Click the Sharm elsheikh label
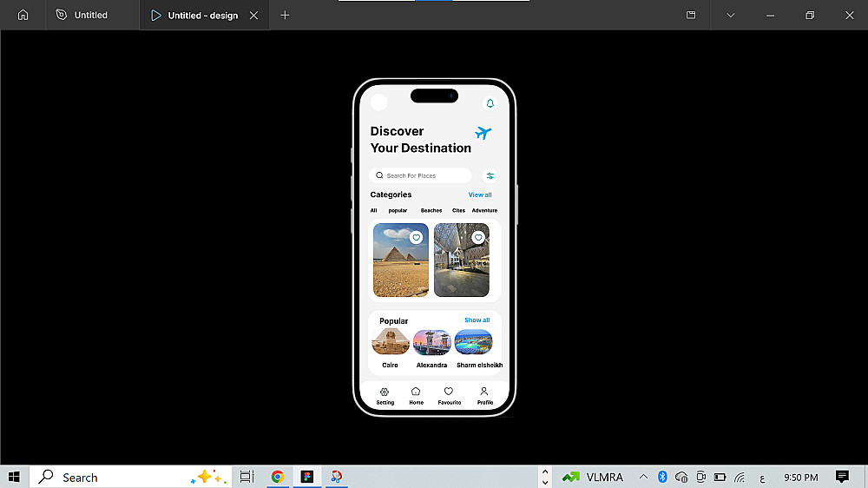This screenshot has width=868, height=488. pyautogui.click(x=479, y=365)
